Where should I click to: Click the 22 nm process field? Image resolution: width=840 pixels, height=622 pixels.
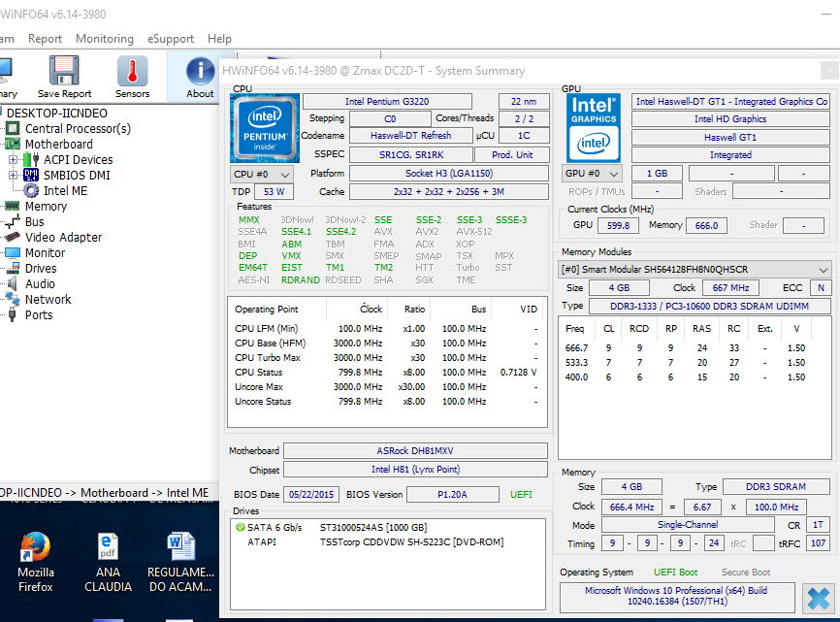(524, 101)
